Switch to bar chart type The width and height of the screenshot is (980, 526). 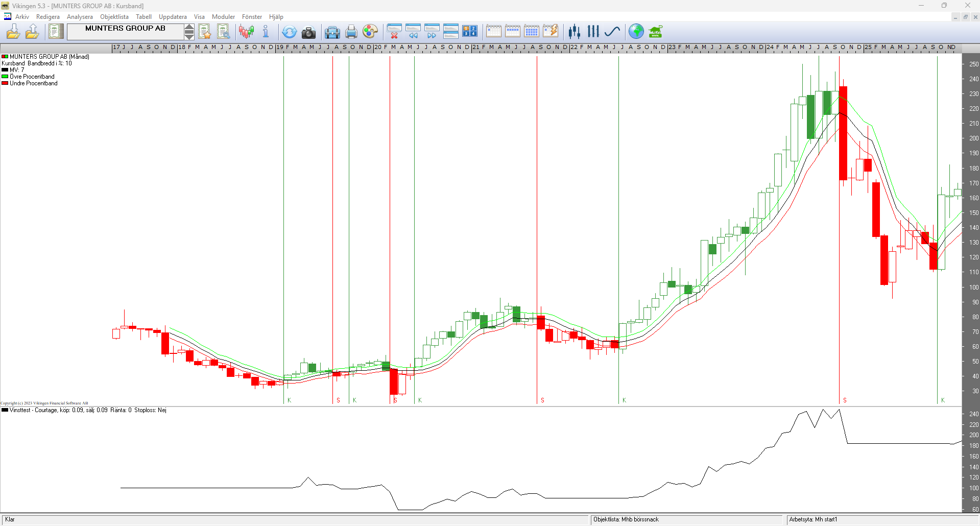click(593, 32)
